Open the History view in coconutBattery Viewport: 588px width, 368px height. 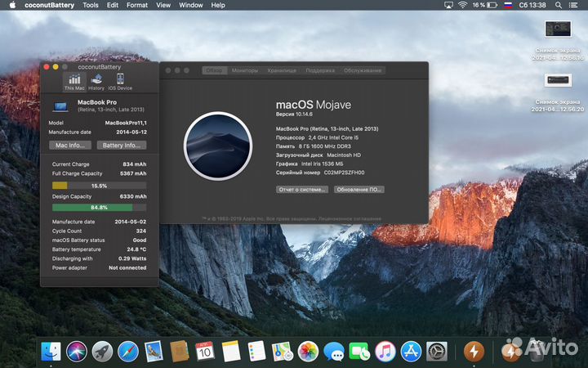tap(96, 82)
